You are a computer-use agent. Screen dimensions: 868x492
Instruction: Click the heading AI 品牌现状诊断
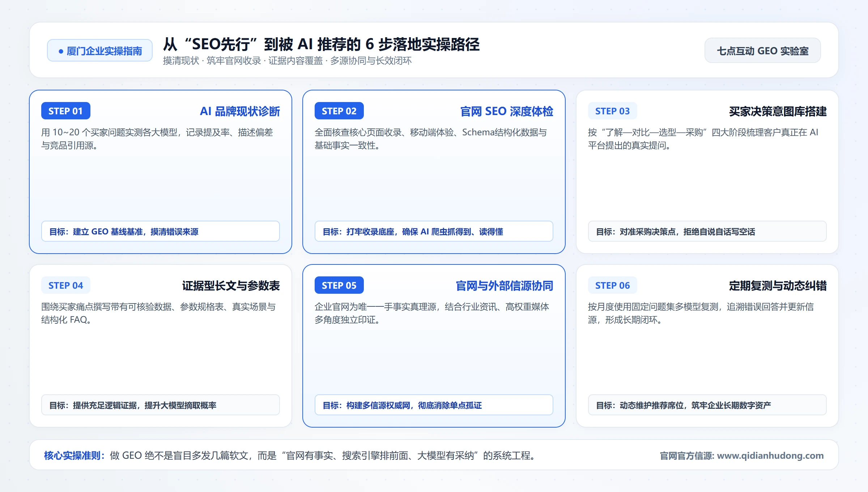point(240,111)
